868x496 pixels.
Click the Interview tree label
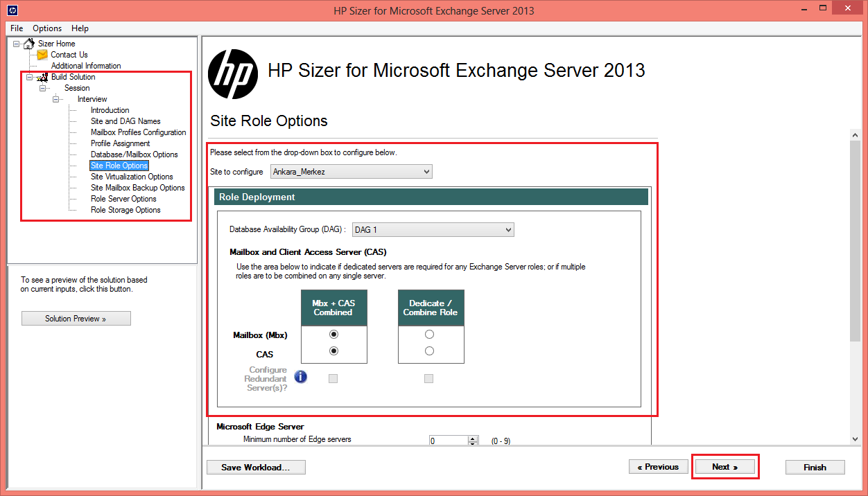coord(92,99)
